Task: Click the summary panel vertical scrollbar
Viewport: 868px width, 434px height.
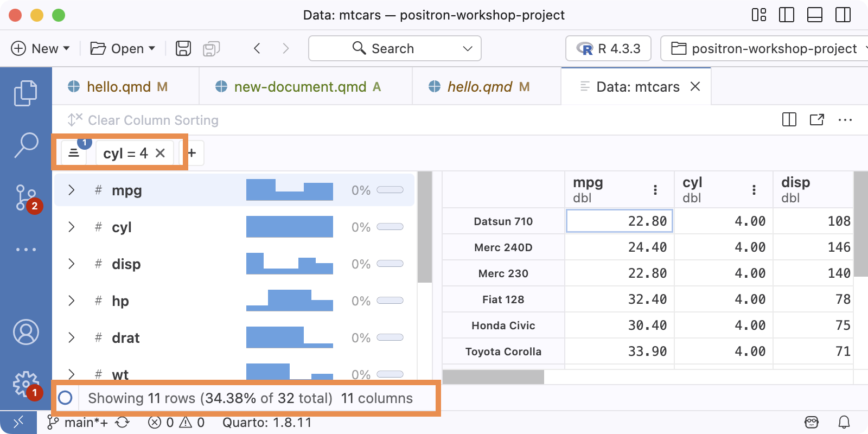Action: pyautogui.click(x=425, y=227)
